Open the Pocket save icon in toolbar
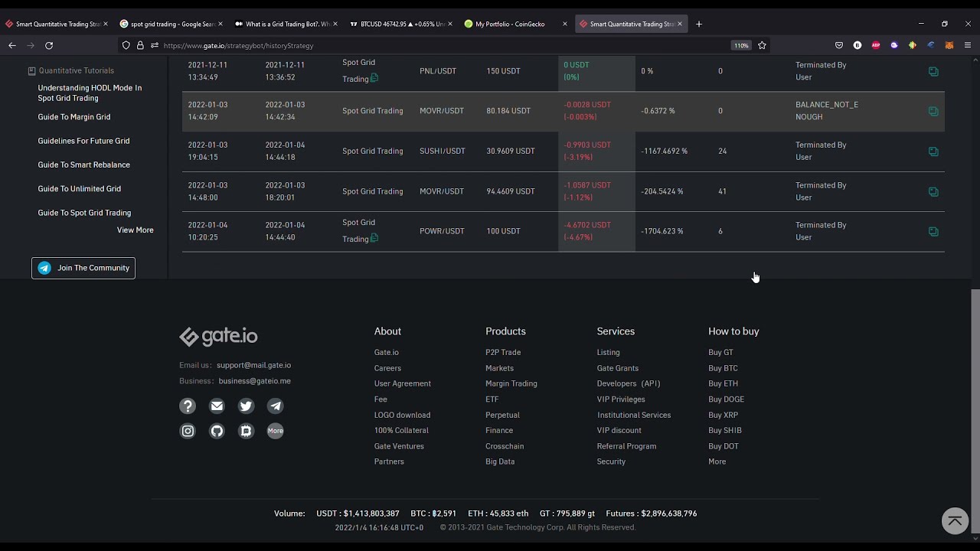 tap(839, 45)
